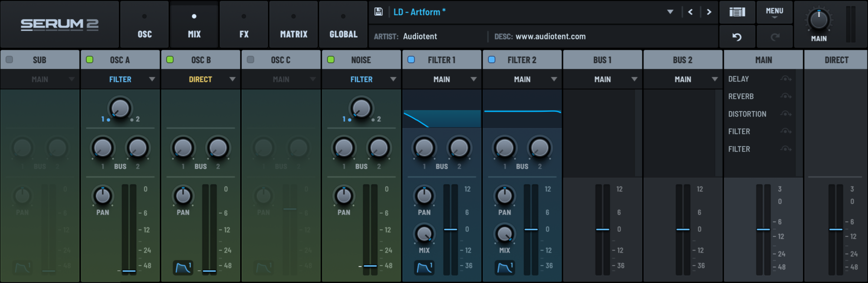Viewport: 868px width, 283px height.
Task: Click the DIRECT level fader handle
Action: point(835,229)
